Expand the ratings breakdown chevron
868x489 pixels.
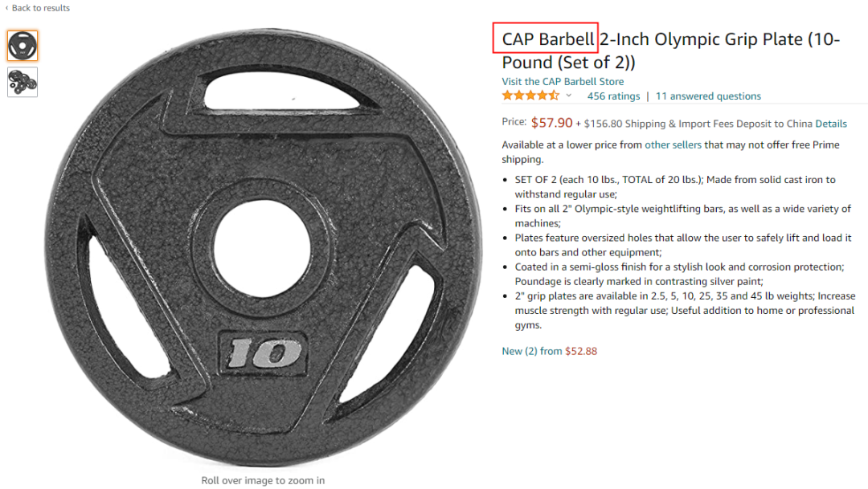pyautogui.click(x=568, y=96)
